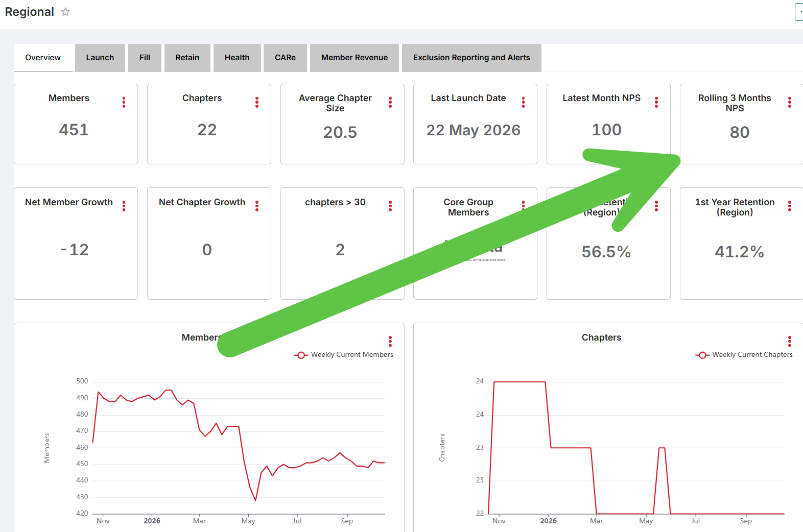The width and height of the screenshot is (803, 532).
Task: Select the Overview tab
Action: point(43,58)
